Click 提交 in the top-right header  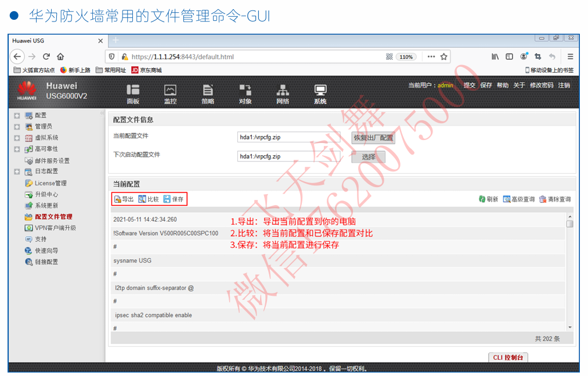pyautogui.click(x=469, y=85)
